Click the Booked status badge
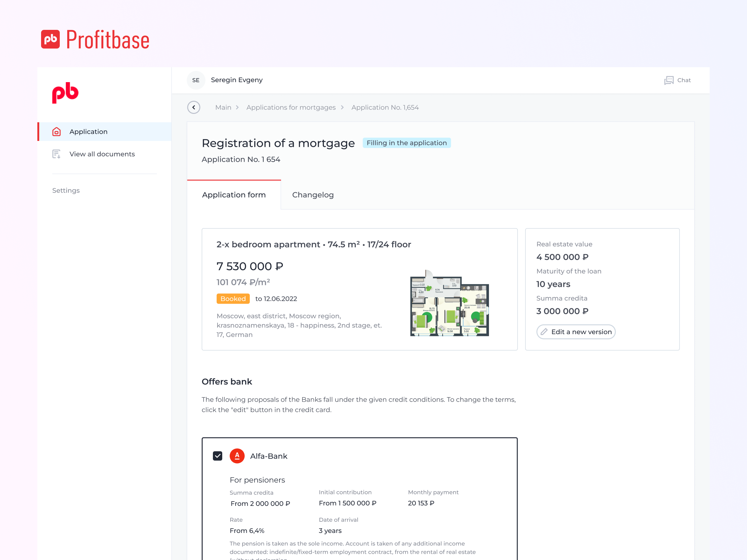Screen dimensions: 747x560 coord(233,299)
